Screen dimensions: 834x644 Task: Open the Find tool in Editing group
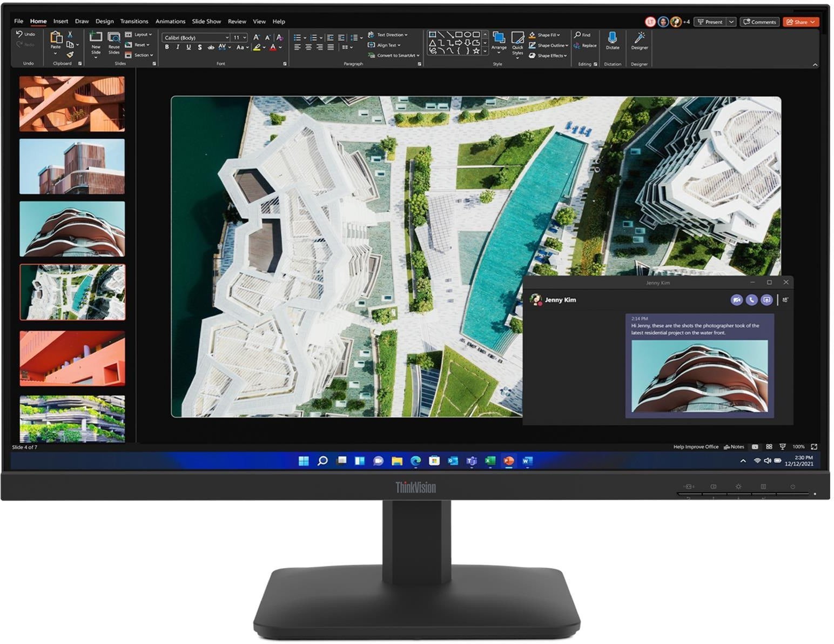coord(583,34)
